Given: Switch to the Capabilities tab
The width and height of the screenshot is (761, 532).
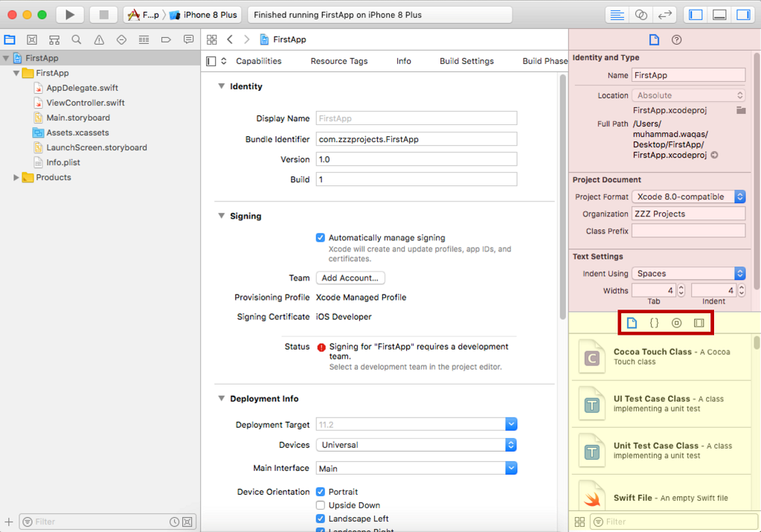Looking at the screenshot, I should pyautogui.click(x=259, y=61).
